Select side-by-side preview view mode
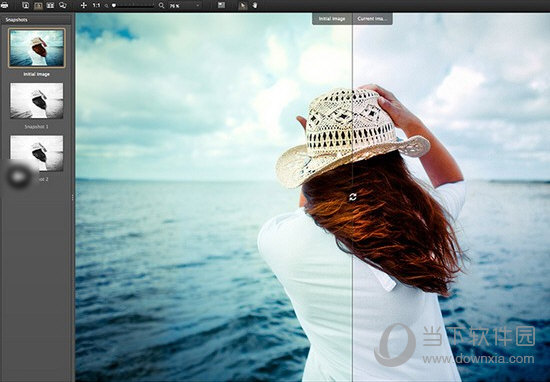This screenshot has width=550, height=382. click(x=51, y=5)
